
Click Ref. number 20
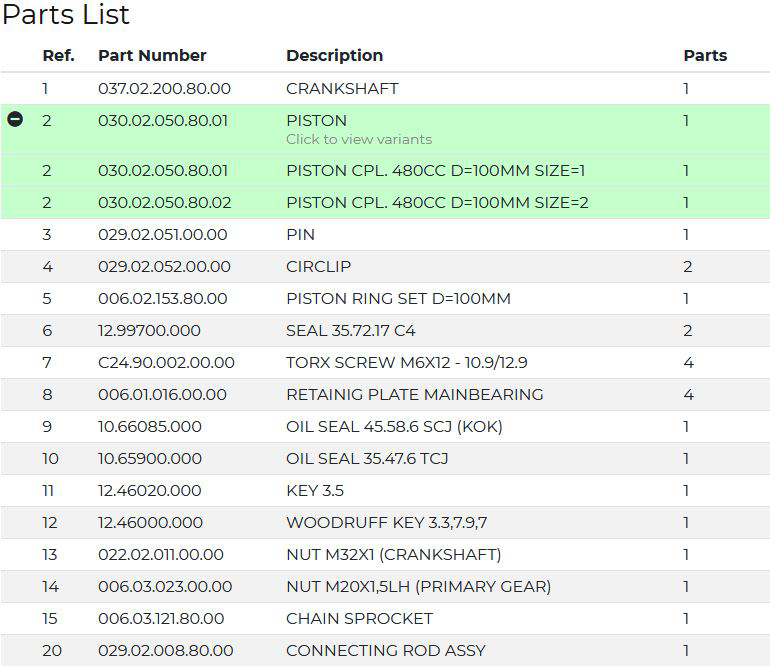(x=52, y=650)
